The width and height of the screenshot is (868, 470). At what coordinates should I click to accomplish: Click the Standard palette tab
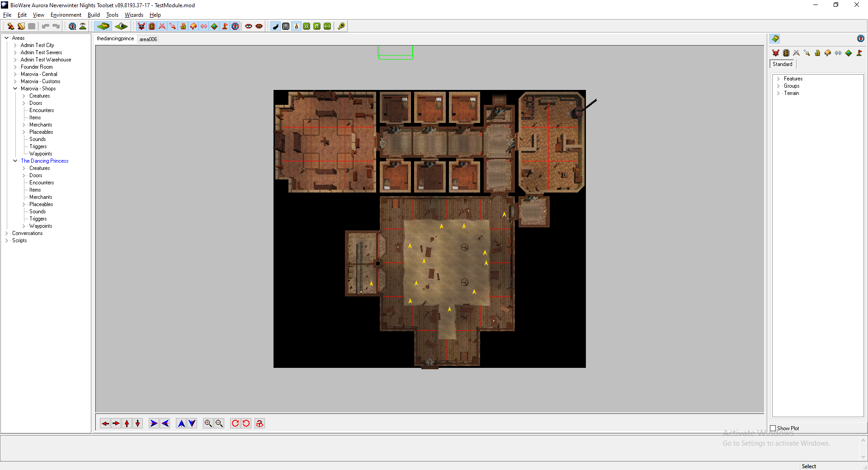point(783,64)
